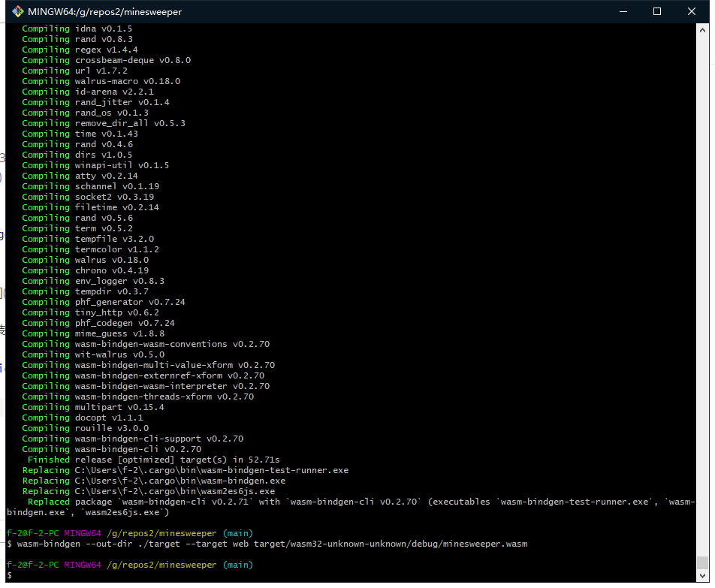Click the empty scrollbar track above the thumb
This screenshot has height=588, width=715.
(702, 300)
